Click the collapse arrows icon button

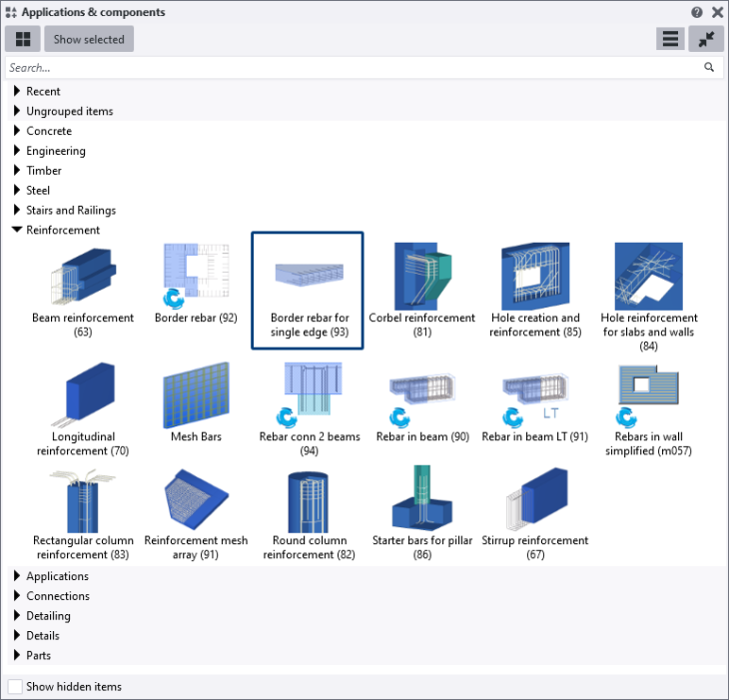[706, 39]
